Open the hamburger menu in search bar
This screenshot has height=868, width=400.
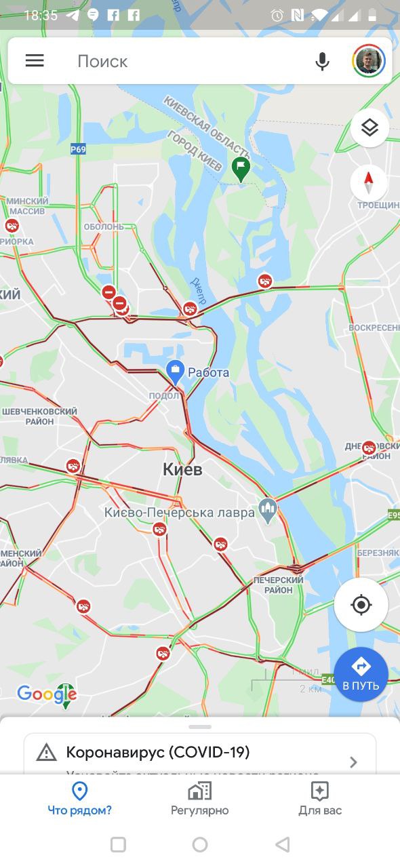35,61
